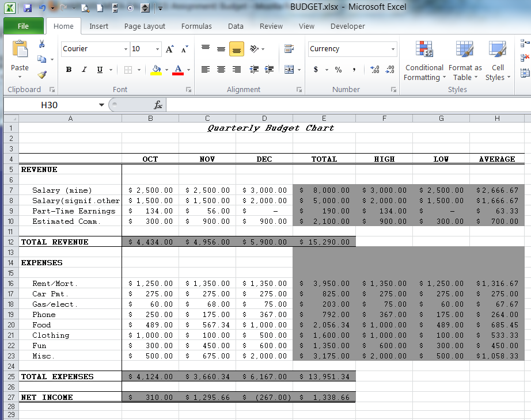Image resolution: width=531 pixels, height=420 pixels.
Task: Click the Paste clipboard icon
Action: pos(20,48)
